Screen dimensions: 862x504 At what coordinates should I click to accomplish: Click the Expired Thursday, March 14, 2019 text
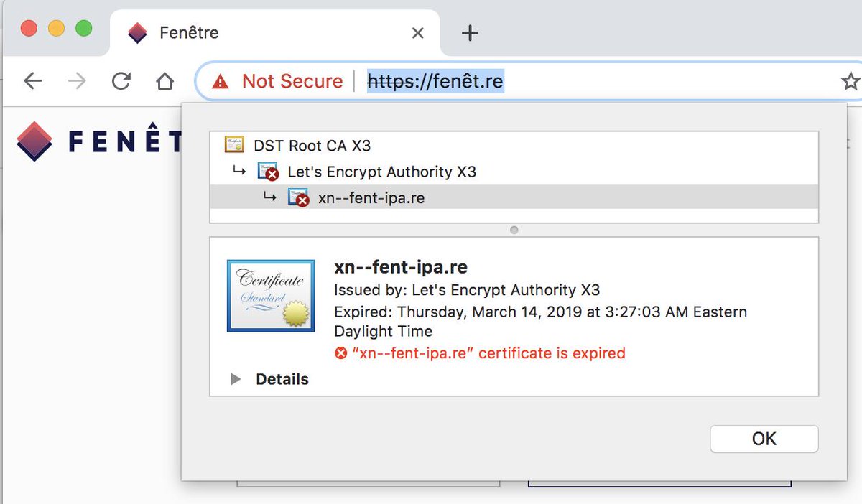(541, 322)
